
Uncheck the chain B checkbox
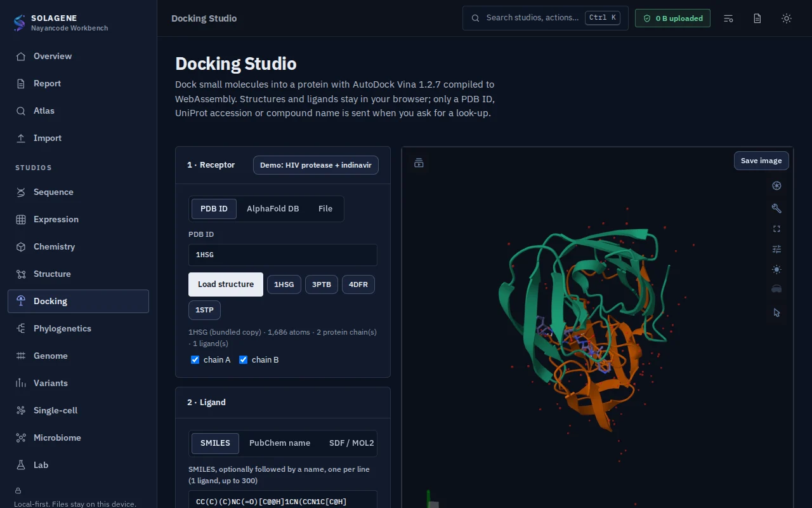[x=243, y=360]
